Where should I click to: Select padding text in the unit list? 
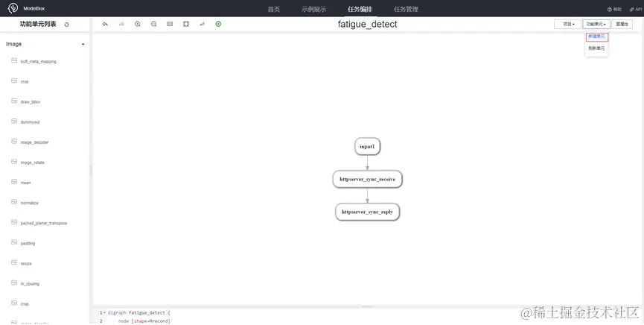(x=28, y=243)
